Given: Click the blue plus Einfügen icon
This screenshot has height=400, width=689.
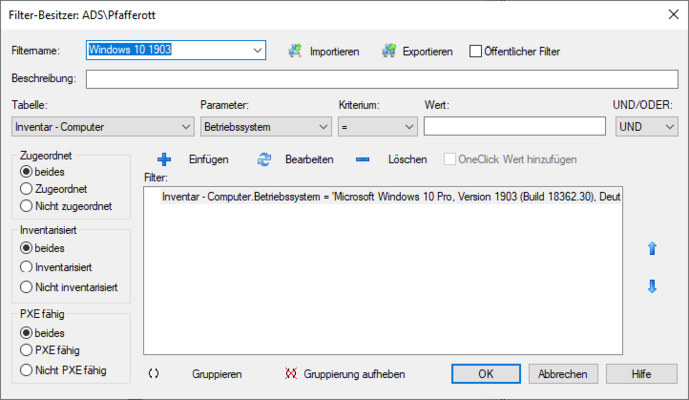Looking at the screenshot, I should pyautogui.click(x=165, y=159).
